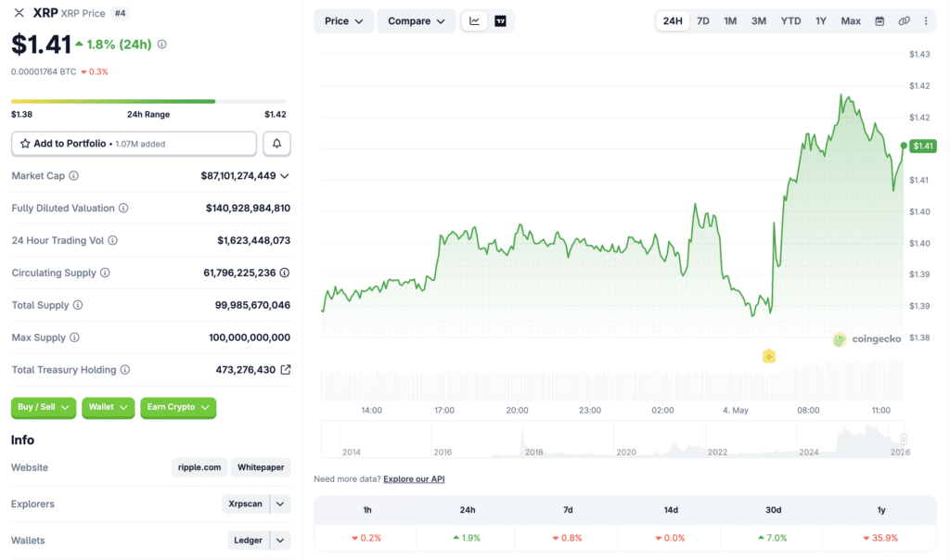Open the Wallet dropdown button
The height and width of the screenshot is (560, 950).
coord(108,407)
